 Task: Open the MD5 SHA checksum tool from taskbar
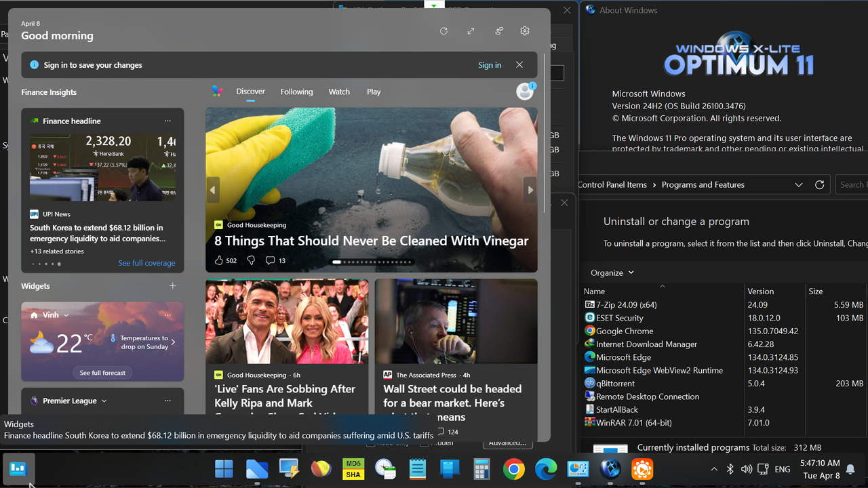click(x=353, y=468)
